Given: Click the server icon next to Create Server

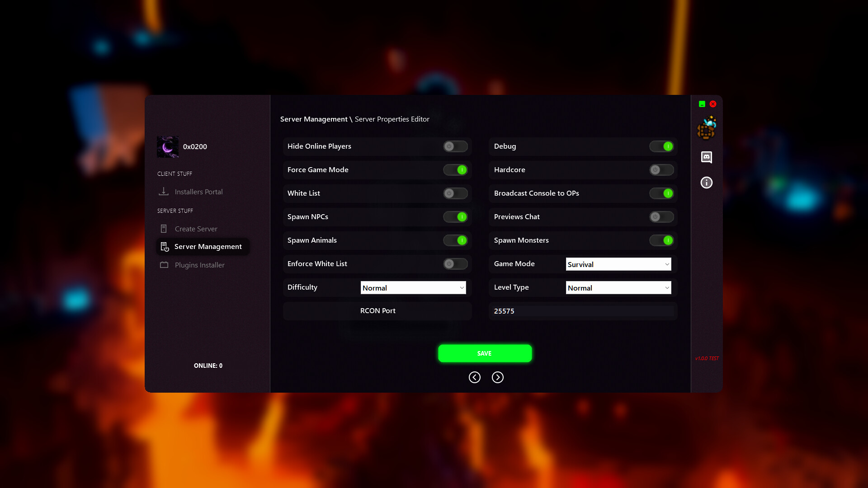Looking at the screenshot, I should point(164,228).
